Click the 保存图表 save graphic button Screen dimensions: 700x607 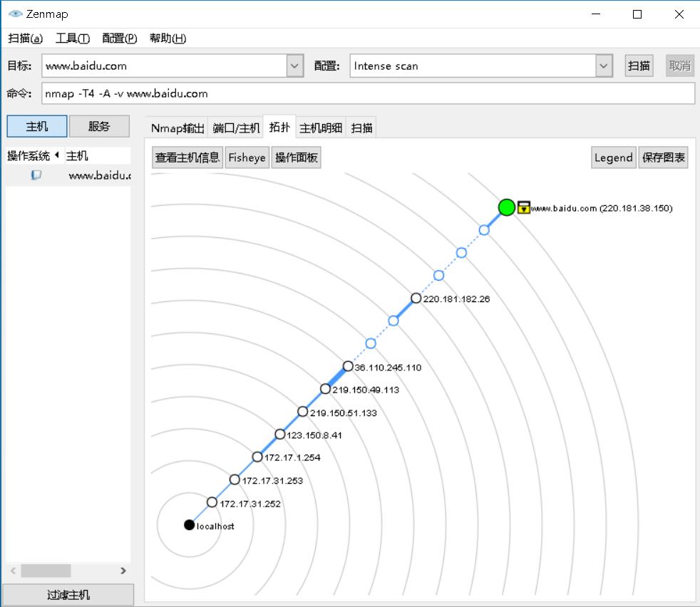tap(664, 157)
